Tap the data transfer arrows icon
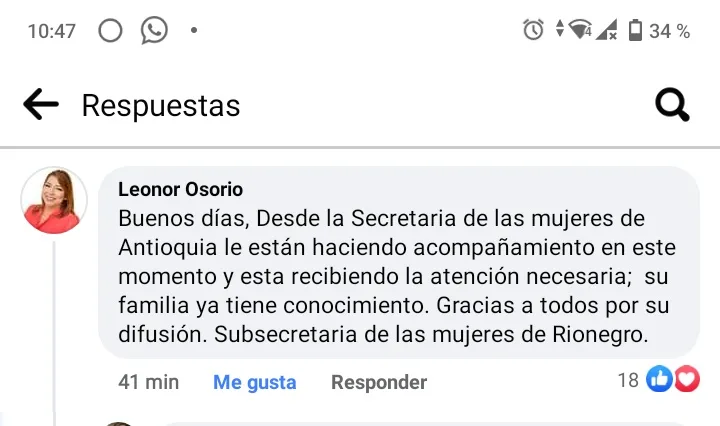The width and height of the screenshot is (720, 426). (x=559, y=28)
